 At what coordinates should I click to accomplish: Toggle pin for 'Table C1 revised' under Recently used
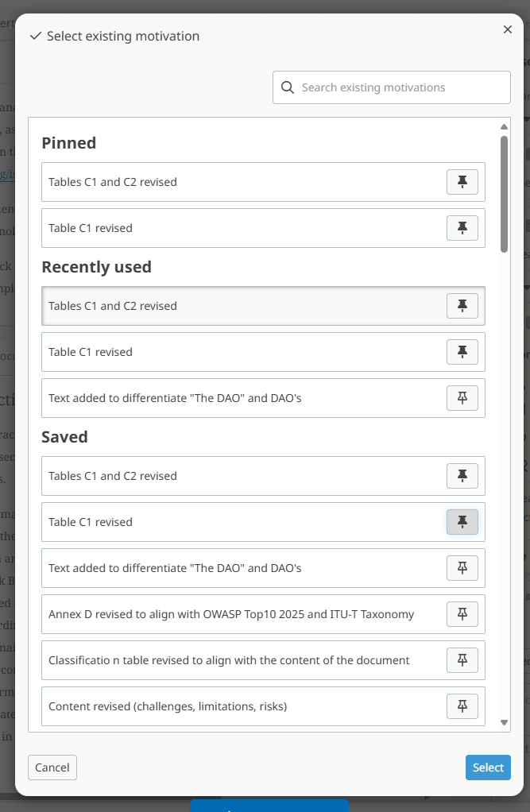[462, 352]
